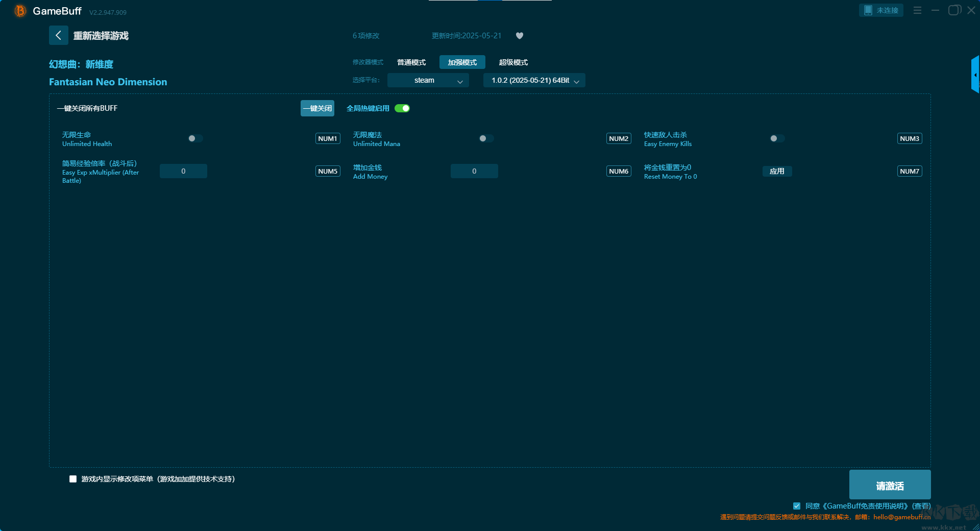This screenshot has height=531, width=980.
Task: Toggle Unlimited Health on
Action: click(x=195, y=138)
